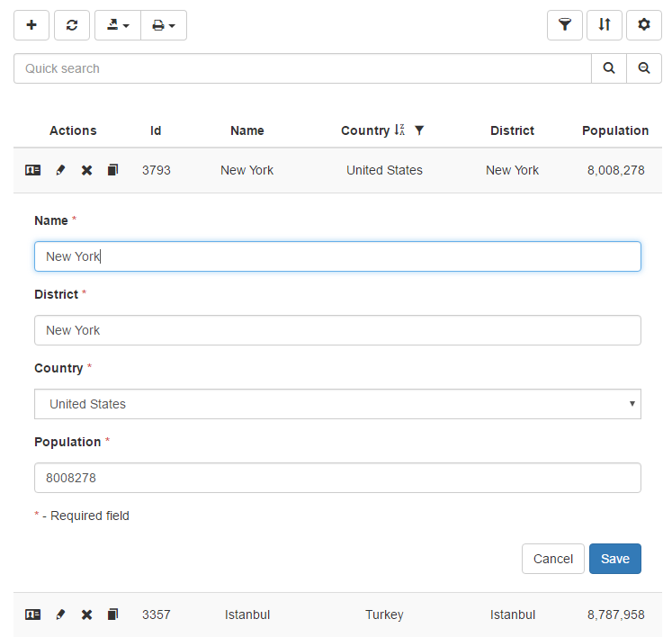Open advanced search with zoom icon
Image resolution: width=672 pixels, height=637 pixels.
(x=644, y=68)
